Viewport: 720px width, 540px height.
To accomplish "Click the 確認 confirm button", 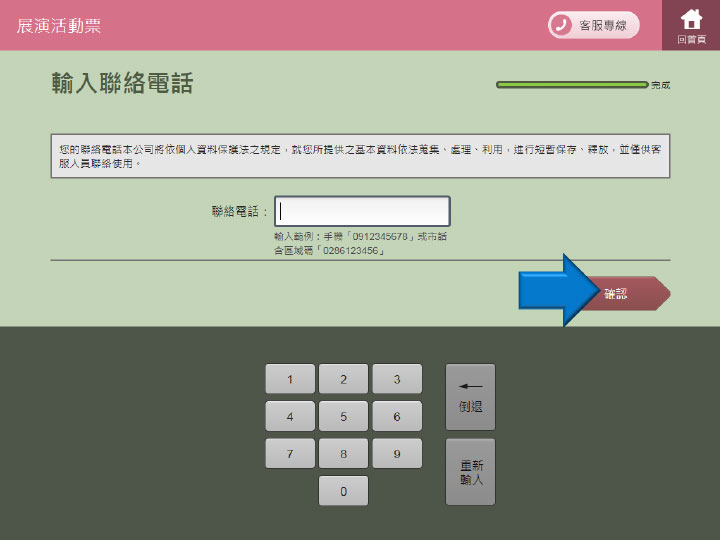I will click(626, 294).
